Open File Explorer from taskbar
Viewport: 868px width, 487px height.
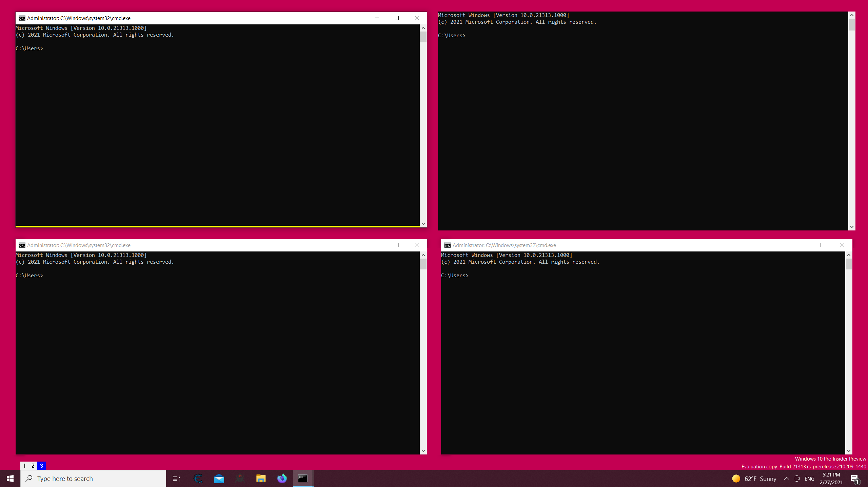pyautogui.click(x=261, y=478)
